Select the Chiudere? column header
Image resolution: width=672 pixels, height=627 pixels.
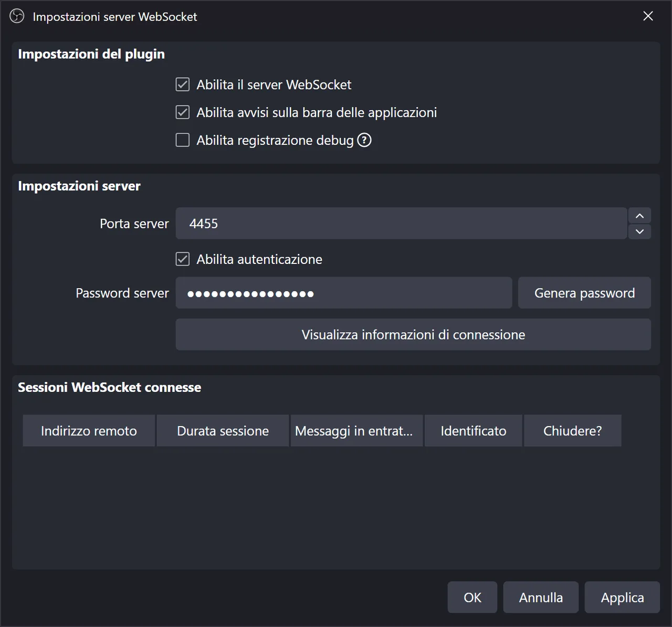click(573, 431)
